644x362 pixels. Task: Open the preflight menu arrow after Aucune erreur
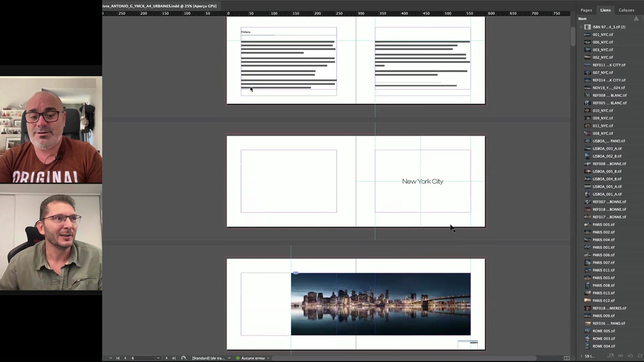[x=268, y=358]
